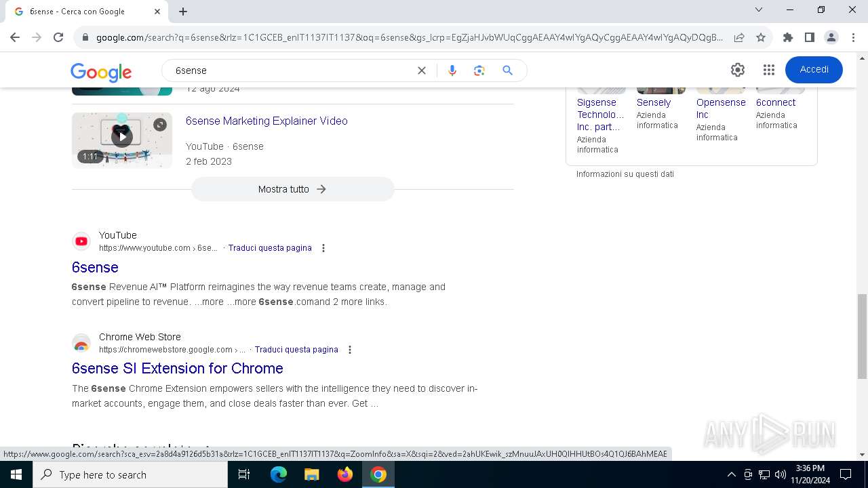
Task: Launch Firefox from the taskbar
Action: point(345,474)
